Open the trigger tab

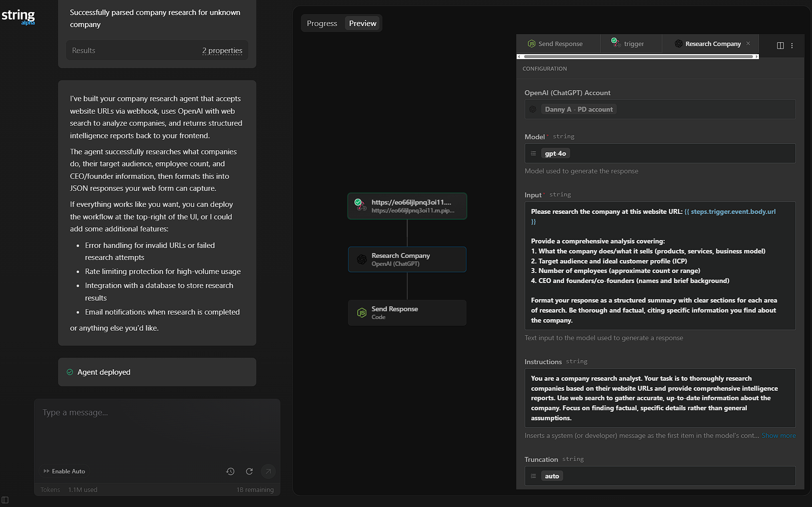(631, 44)
